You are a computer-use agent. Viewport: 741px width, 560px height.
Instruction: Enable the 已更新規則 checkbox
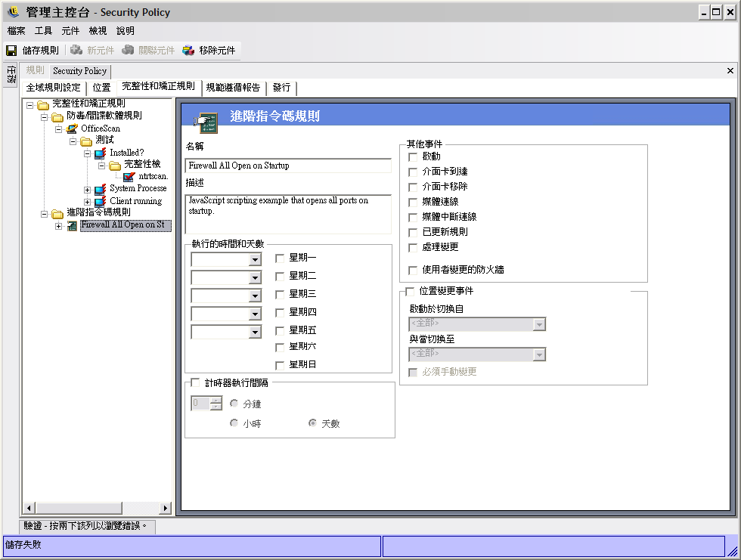click(x=413, y=232)
